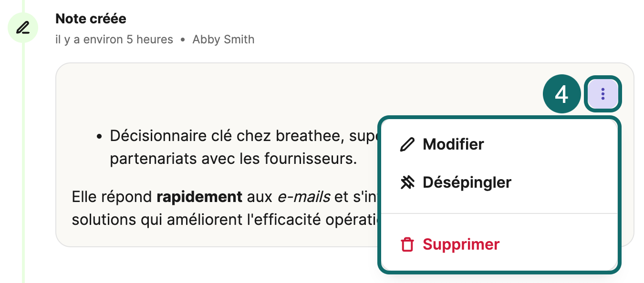Select Désépingler to unpin the note

coord(467,182)
